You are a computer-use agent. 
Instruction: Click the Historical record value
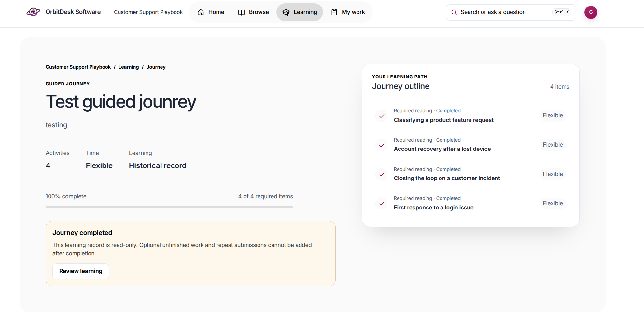[158, 165]
